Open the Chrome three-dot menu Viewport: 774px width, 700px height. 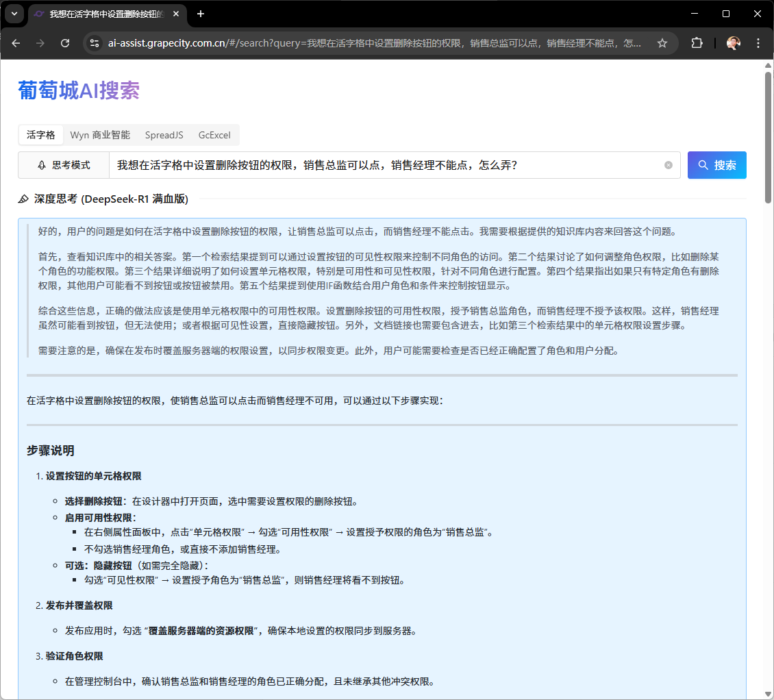click(758, 42)
